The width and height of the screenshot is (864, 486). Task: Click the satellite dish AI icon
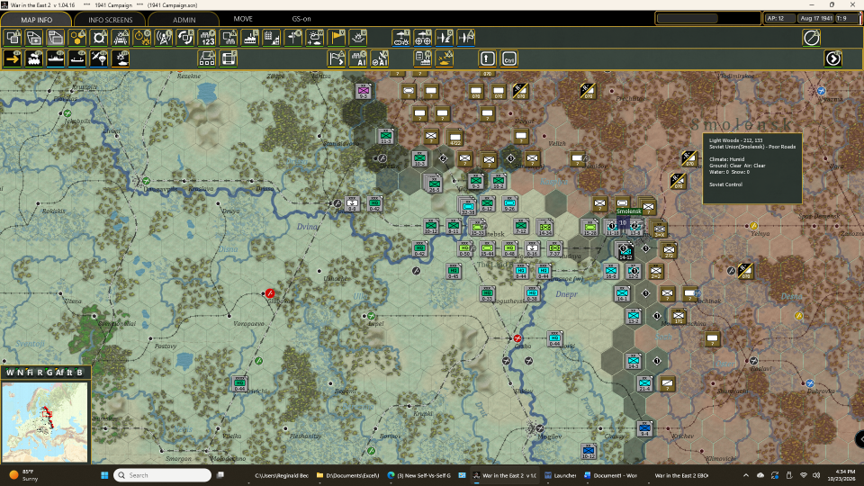(x=379, y=58)
